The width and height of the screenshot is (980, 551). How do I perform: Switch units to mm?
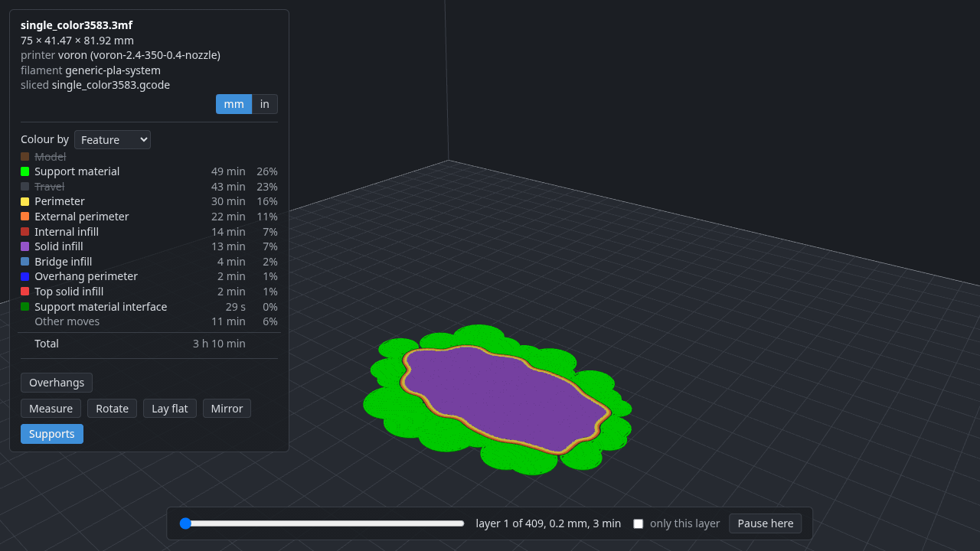[x=234, y=104]
